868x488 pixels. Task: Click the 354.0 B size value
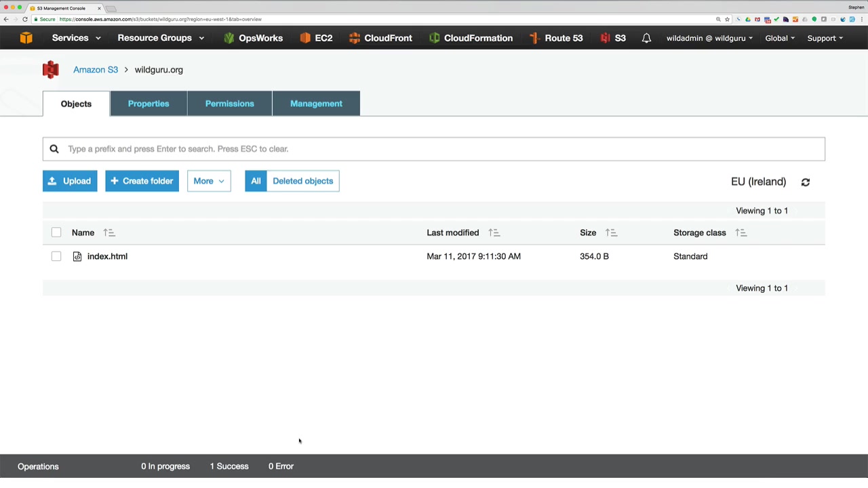(594, 256)
